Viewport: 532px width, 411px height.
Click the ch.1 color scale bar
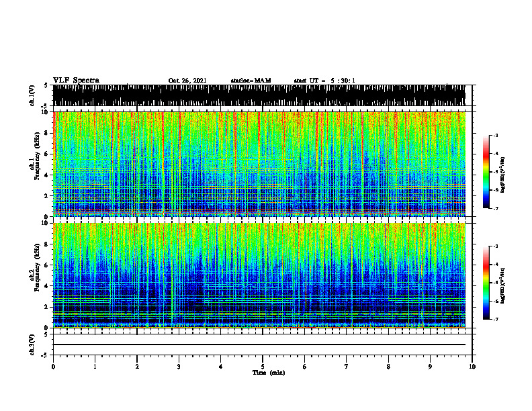[x=486, y=172]
